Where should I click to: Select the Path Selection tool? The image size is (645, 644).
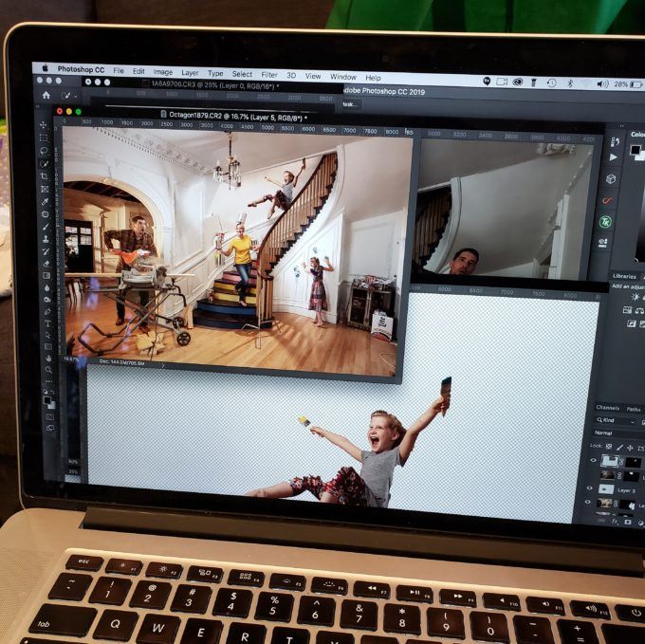click(47, 335)
